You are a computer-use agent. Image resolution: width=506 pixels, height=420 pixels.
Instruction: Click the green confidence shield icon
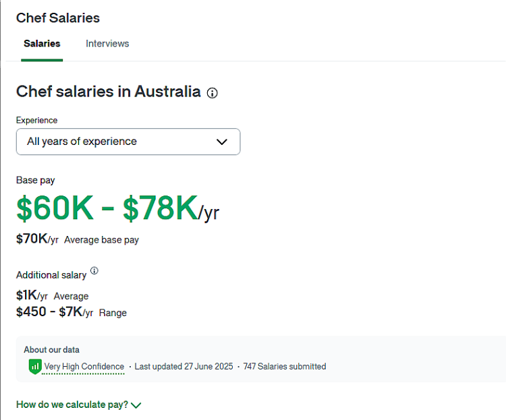pyautogui.click(x=35, y=367)
